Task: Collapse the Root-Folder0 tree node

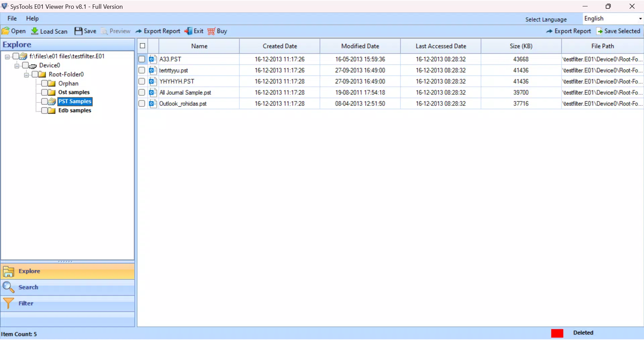Action: coord(27,75)
